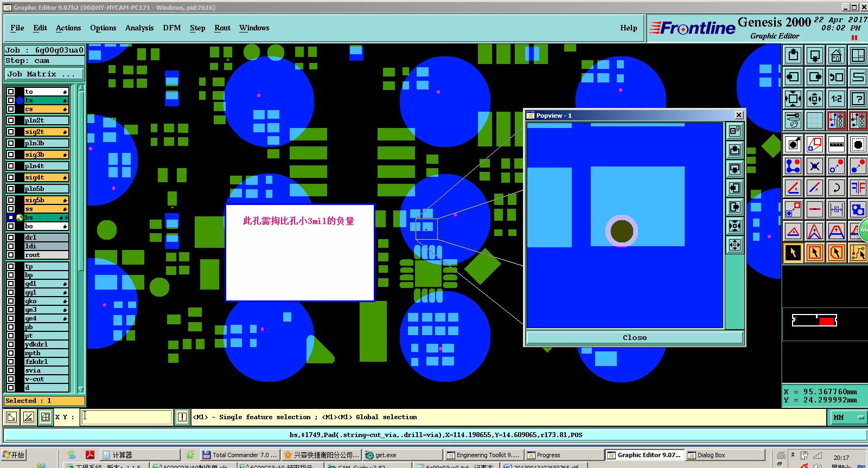Click the layer list scroll-down arrow
Screen dimensions: 868x468
(x=81, y=389)
